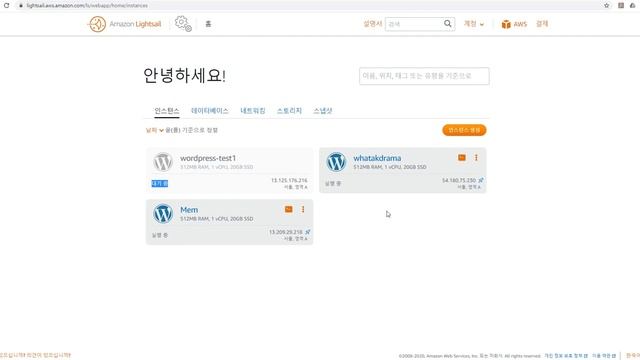Click the bookmark star icon
This screenshot has width=640, height=360.
(x=607, y=5)
